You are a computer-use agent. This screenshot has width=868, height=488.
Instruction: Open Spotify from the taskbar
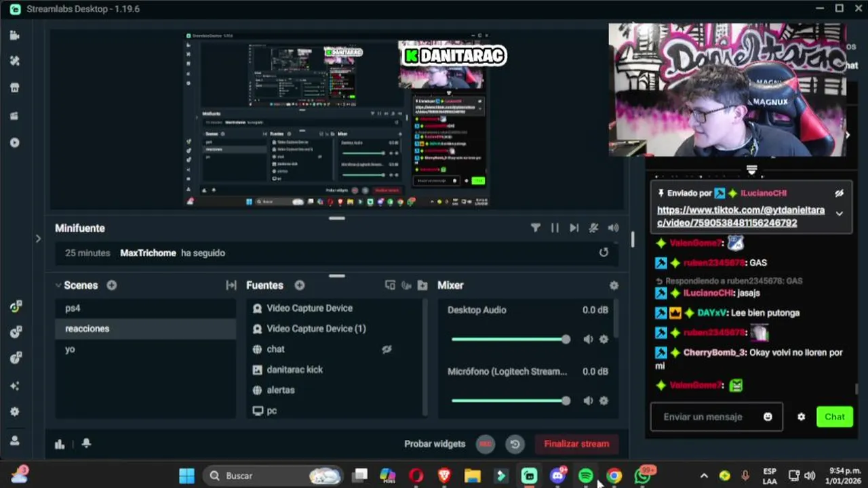(x=586, y=476)
